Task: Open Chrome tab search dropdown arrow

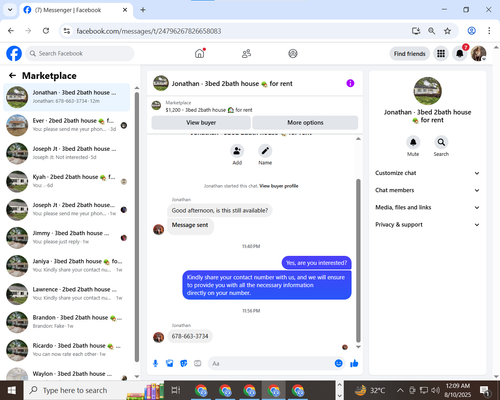Action: pyautogui.click(x=10, y=10)
